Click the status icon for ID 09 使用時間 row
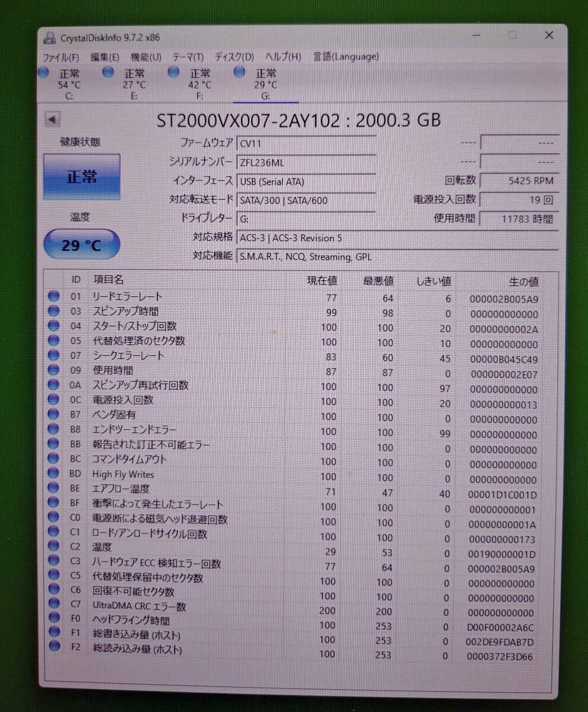The width and height of the screenshot is (588, 712). pos(53,370)
